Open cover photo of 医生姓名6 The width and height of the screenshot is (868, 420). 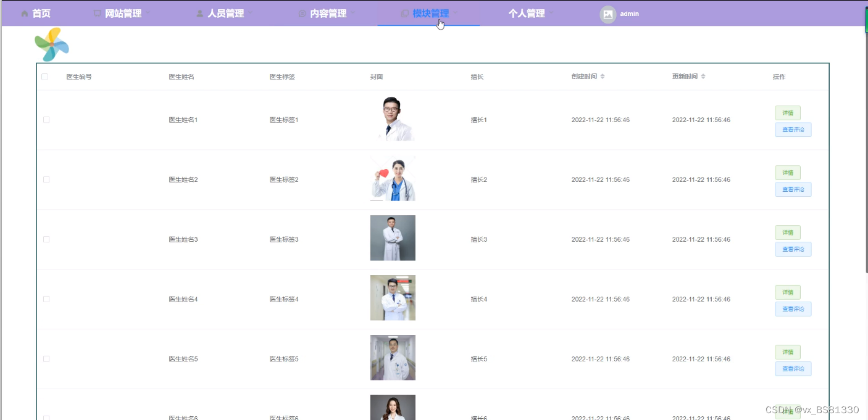[393, 407]
